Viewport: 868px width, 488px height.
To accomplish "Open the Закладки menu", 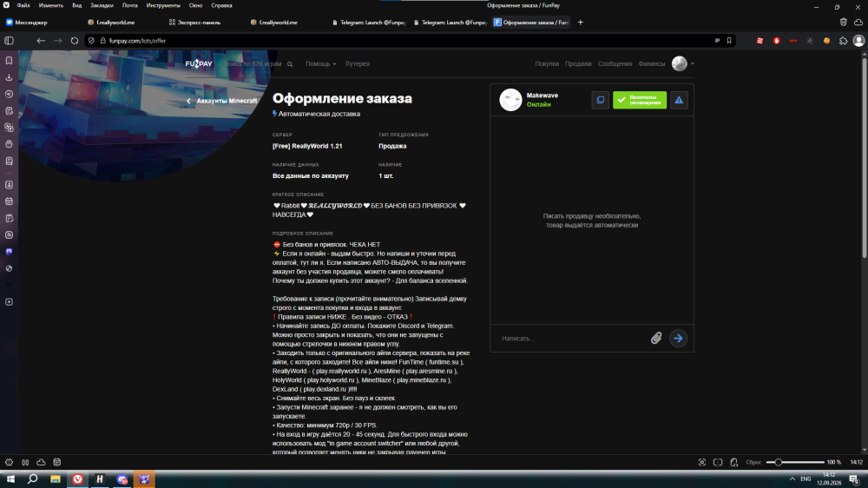I will tap(102, 5).
